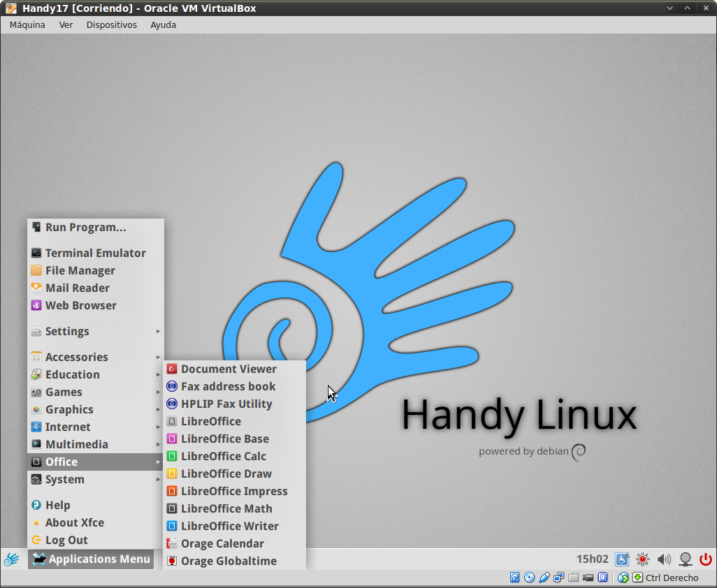Click the Applications Menu button
Screen dimensions: 717x588
point(91,559)
